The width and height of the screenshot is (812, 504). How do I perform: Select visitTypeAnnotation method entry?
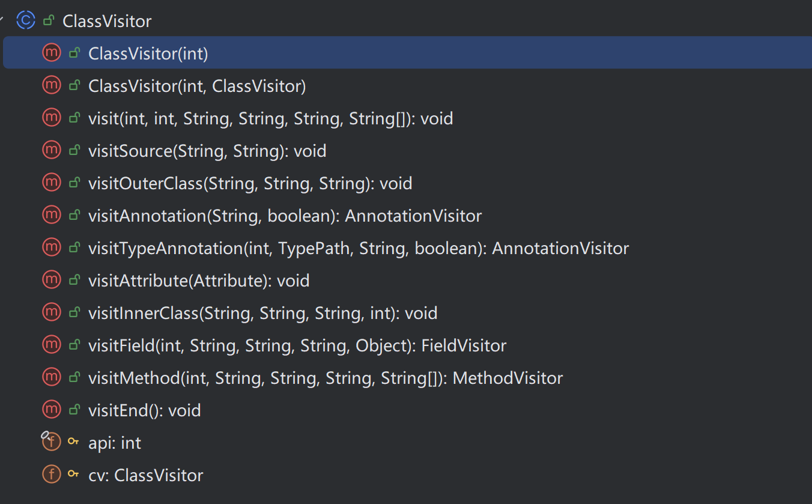(x=358, y=248)
